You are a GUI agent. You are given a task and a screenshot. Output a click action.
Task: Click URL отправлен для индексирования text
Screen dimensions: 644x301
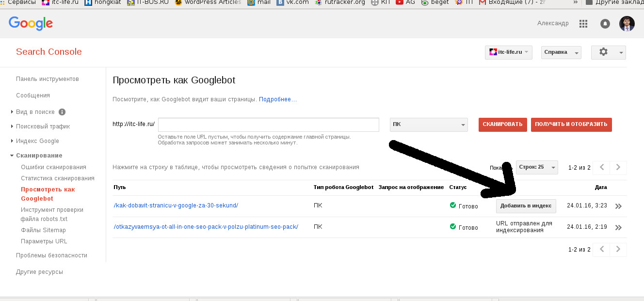[524, 227]
